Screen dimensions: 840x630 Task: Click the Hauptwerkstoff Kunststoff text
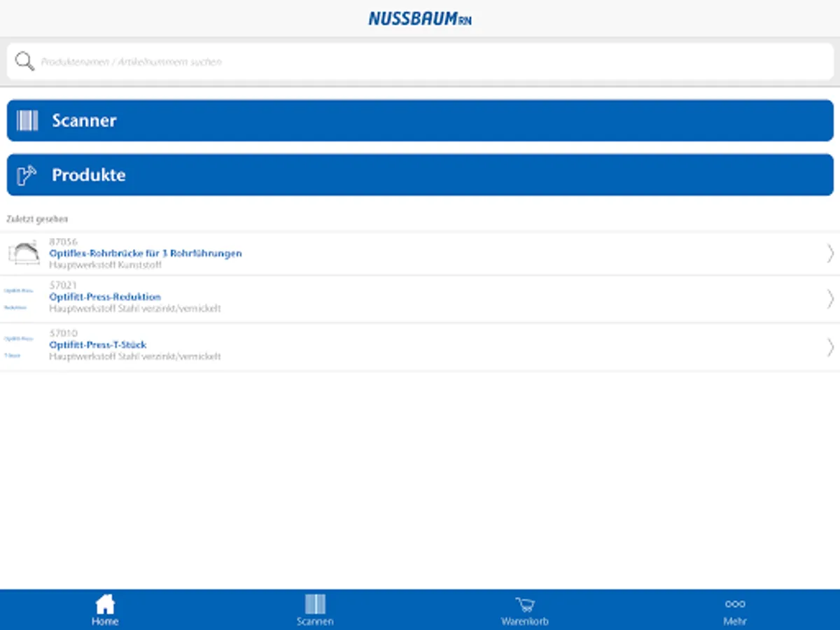106,265
